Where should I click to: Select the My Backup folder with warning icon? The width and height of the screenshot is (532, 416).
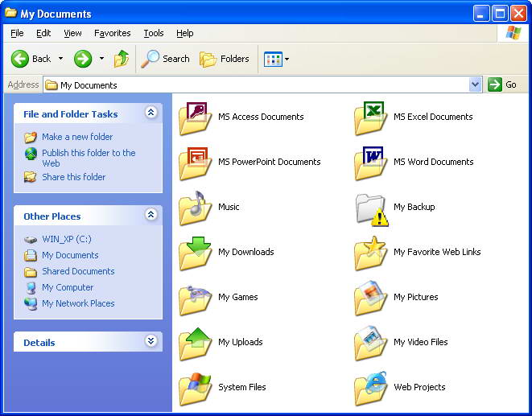click(x=372, y=209)
